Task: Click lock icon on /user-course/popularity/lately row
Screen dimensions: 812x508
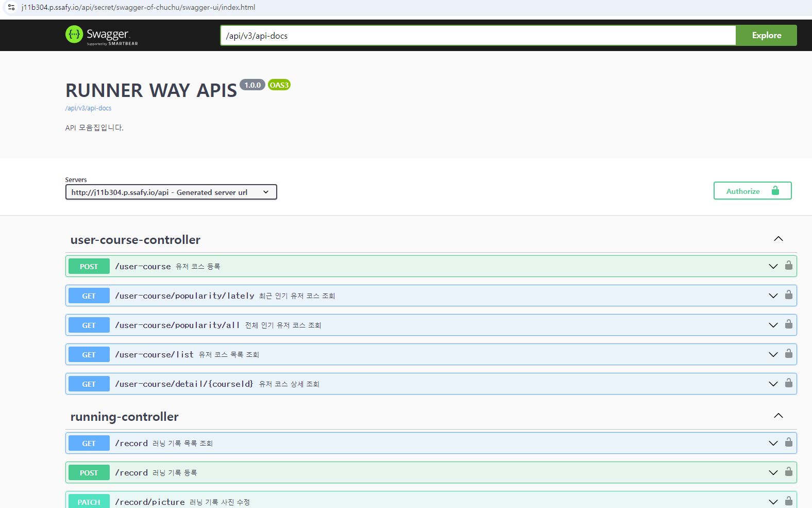Action: coord(788,295)
